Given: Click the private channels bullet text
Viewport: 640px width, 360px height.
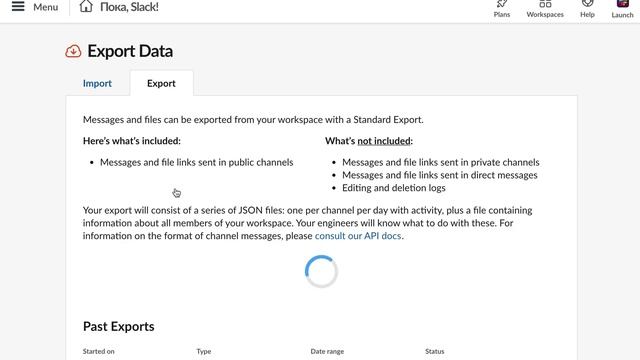Looking at the screenshot, I should [x=440, y=162].
